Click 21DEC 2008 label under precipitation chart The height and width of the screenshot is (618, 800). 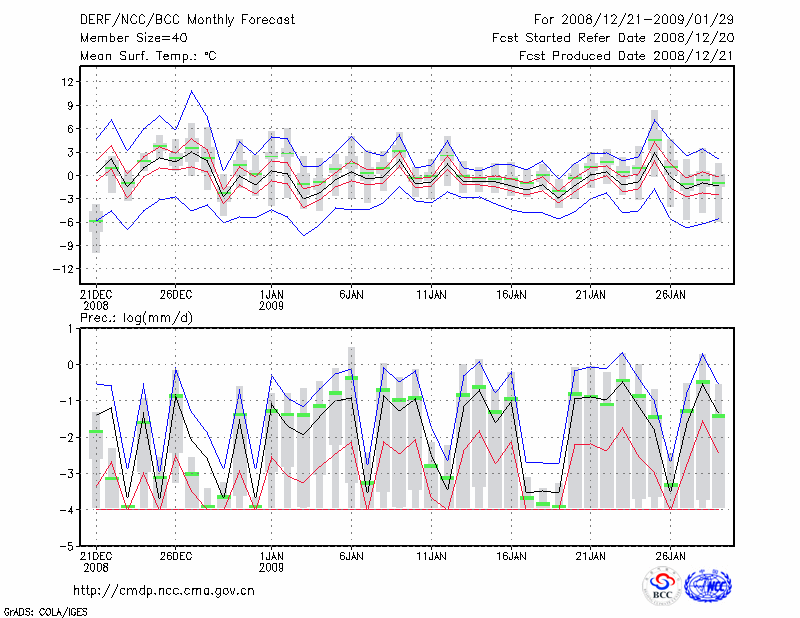(x=96, y=560)
